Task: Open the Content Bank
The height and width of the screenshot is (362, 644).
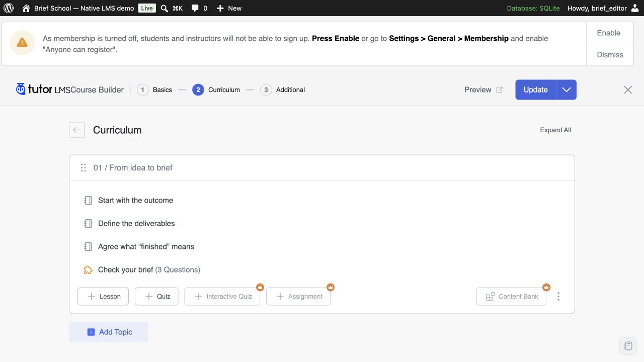Action: pos(511,297)
